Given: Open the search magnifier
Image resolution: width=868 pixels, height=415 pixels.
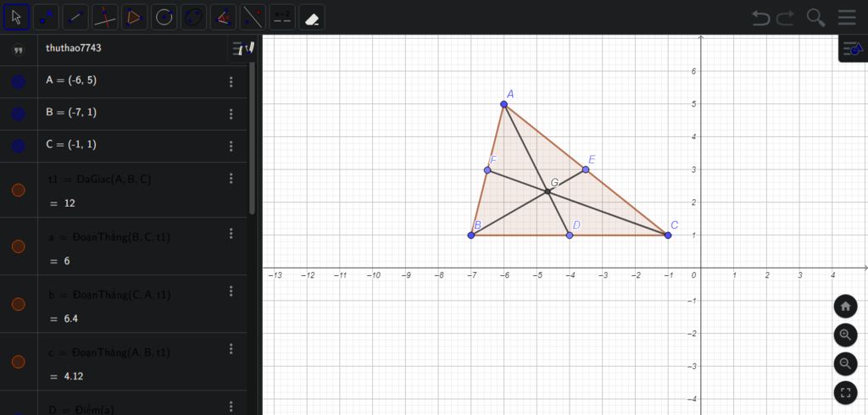Looking at the screenshot, I should click(x=816, y=18).
